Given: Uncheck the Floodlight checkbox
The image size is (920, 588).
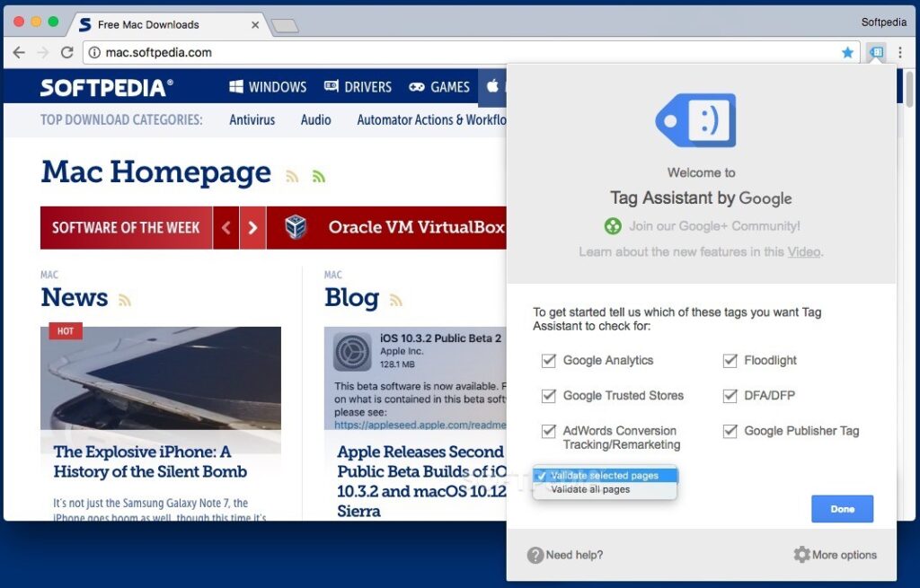Looking at the screenshot, I should pos(730,360).
